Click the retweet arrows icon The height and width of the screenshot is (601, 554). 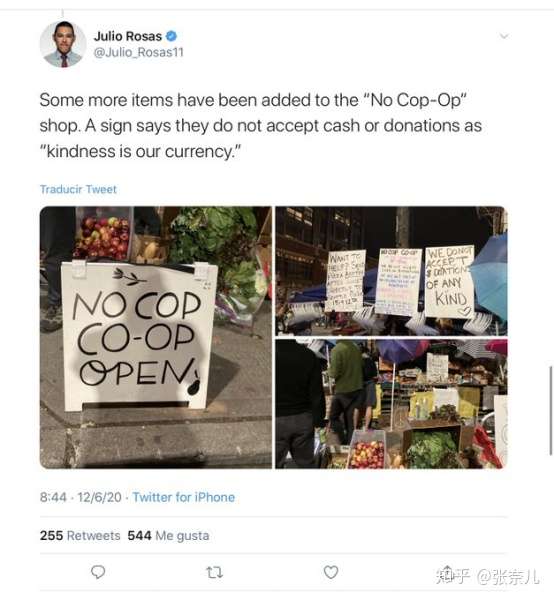214,573
